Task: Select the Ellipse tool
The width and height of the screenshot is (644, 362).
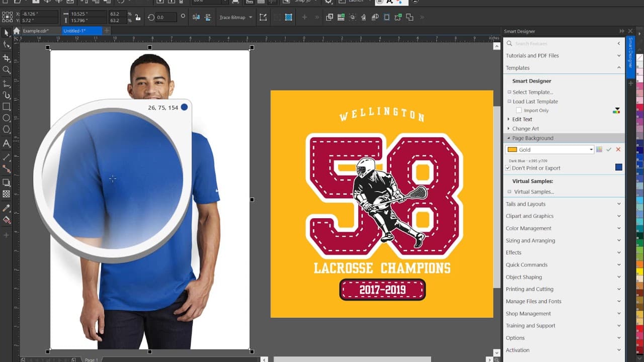Action: [x=7, y=119]
